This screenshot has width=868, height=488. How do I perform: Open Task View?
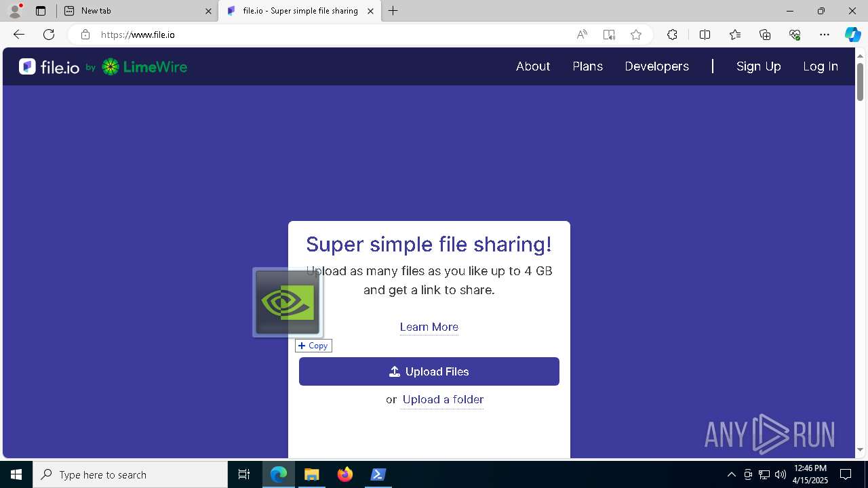pos(244,474)
